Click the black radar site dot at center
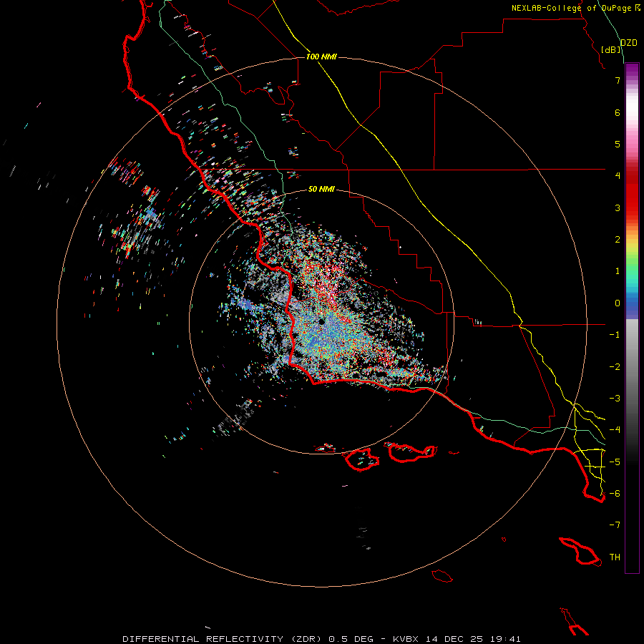Image resolution: width=644 pixels, height=644 pixels. coord(321,321)
